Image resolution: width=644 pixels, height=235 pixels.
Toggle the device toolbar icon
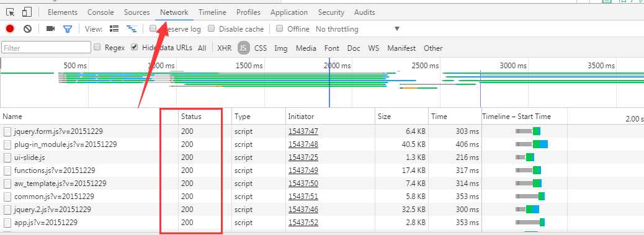tap(27, 12)
